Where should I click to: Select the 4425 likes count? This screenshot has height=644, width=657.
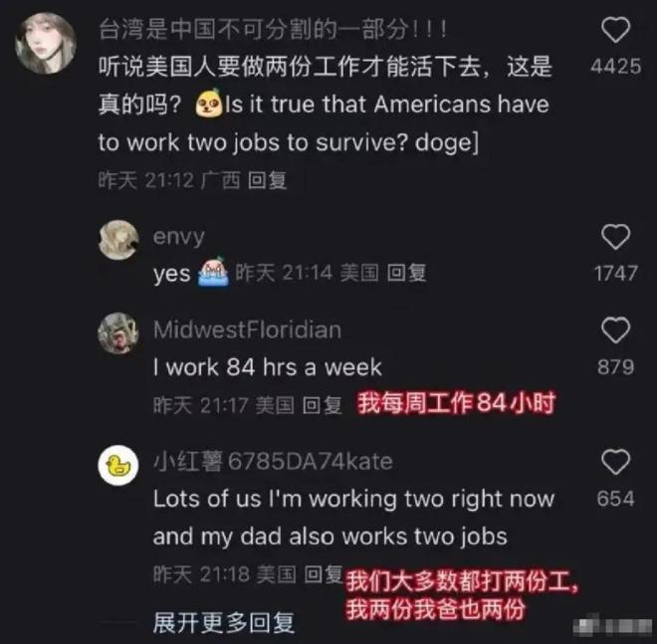[x=615, y=67]
